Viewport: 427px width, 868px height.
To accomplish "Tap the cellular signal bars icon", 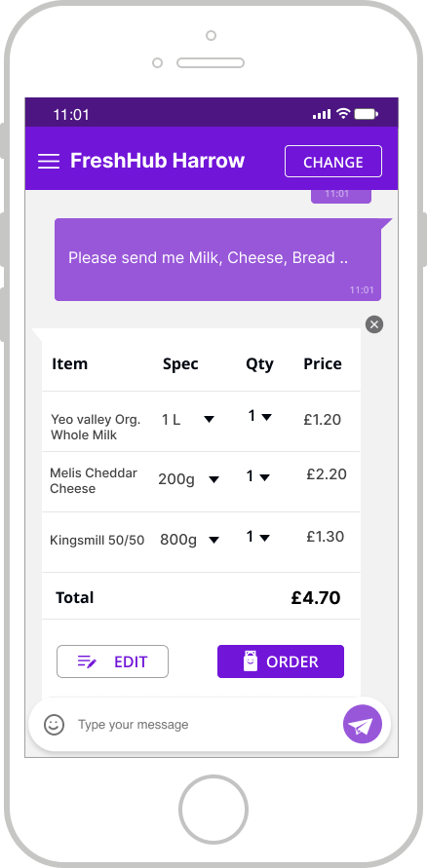I will pyautogui.click(x=321, y=115).
